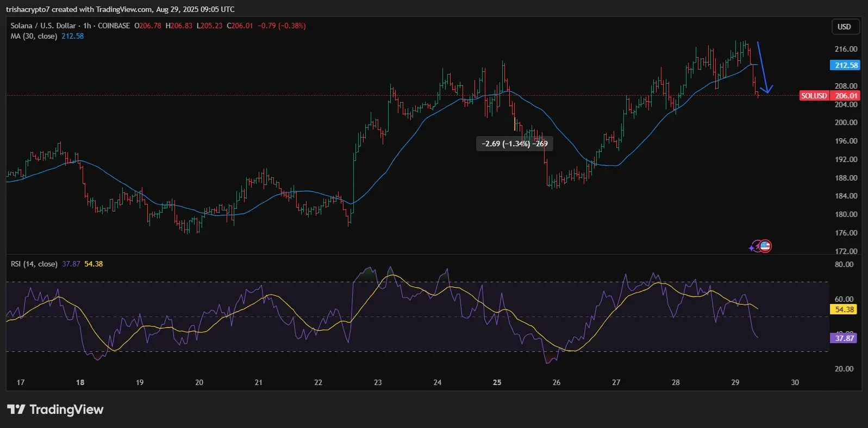Click the 20.00 RSI axis label

[x=844, y=369]
